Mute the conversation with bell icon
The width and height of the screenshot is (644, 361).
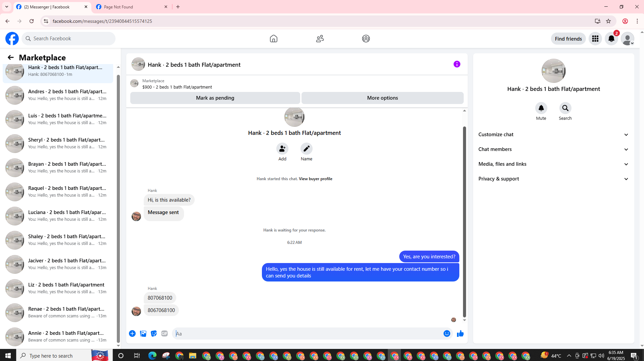[x=541, y=108]
